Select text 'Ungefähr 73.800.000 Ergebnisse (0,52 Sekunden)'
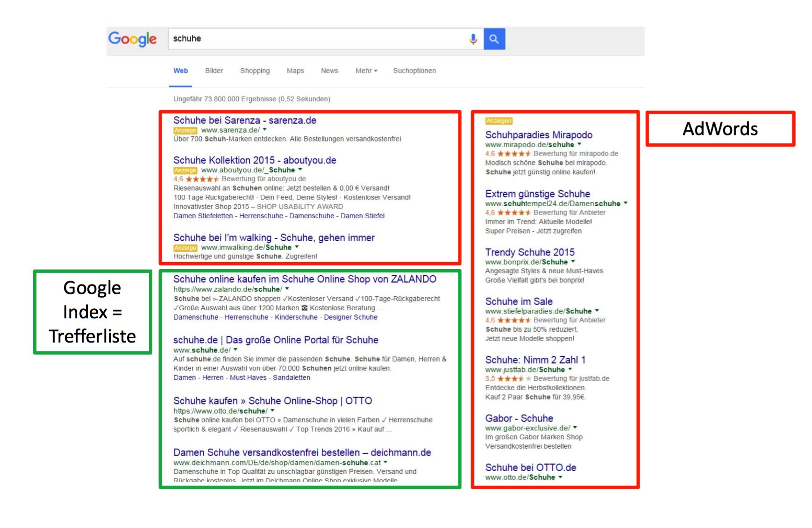The image size is (812, 528). tap(252, 99)
